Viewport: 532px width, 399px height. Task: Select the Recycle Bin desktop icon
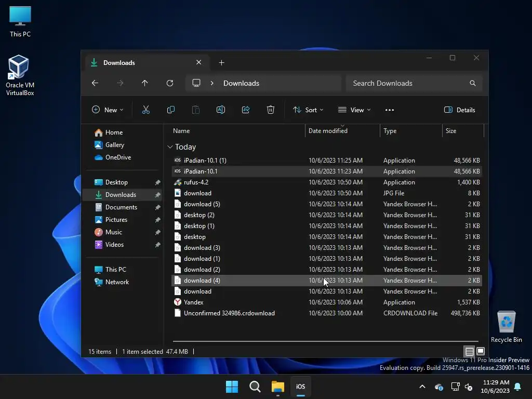(x=506, y=326)
